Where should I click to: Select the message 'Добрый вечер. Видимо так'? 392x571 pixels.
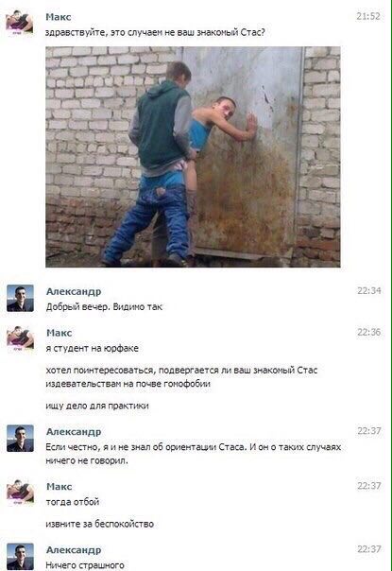104,307
